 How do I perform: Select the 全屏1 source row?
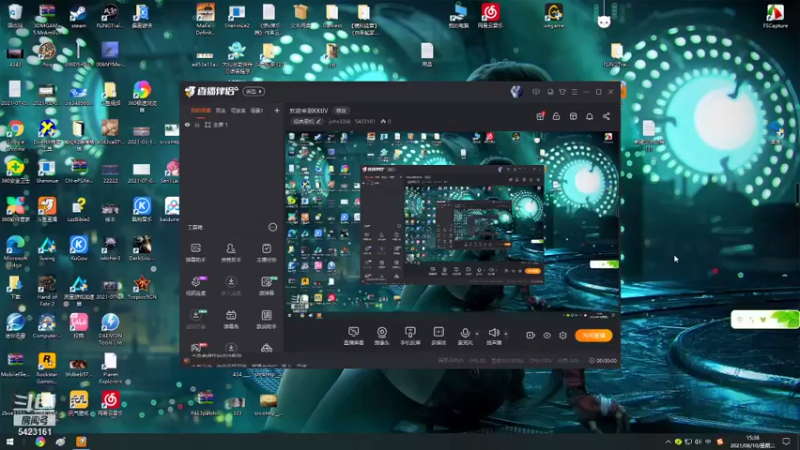pos(232,124)
